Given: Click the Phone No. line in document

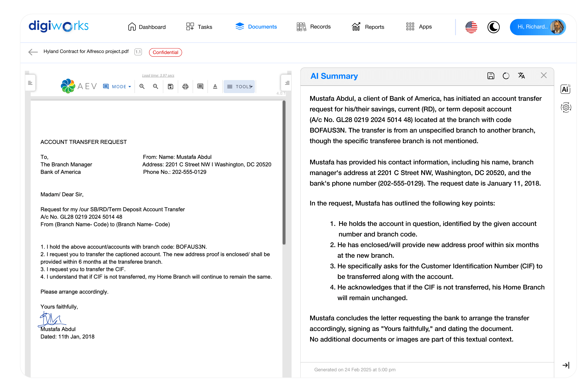Looking at the screenshot, I should point(175,172).
